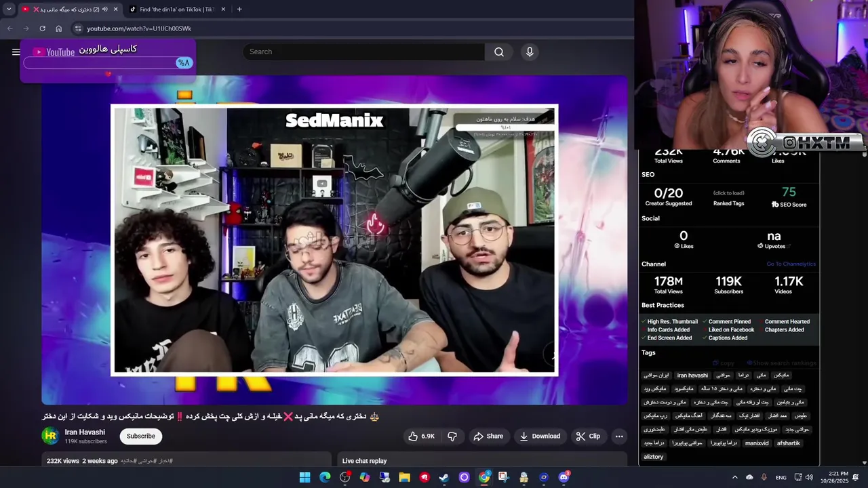The width and height of the screenshot is (868, 488).
Task: Click the YouTube logo home icon
Action: [x=54, y=52]
